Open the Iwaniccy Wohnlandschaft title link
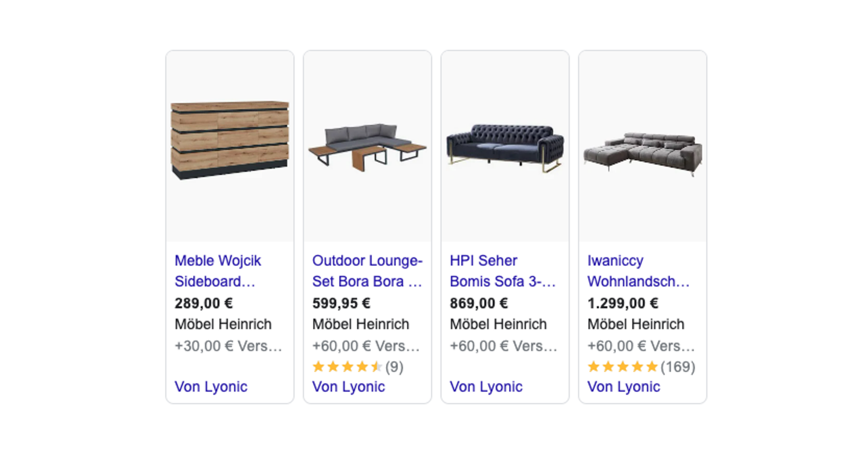This screenshot has width=868, height=452. point(638,271)
